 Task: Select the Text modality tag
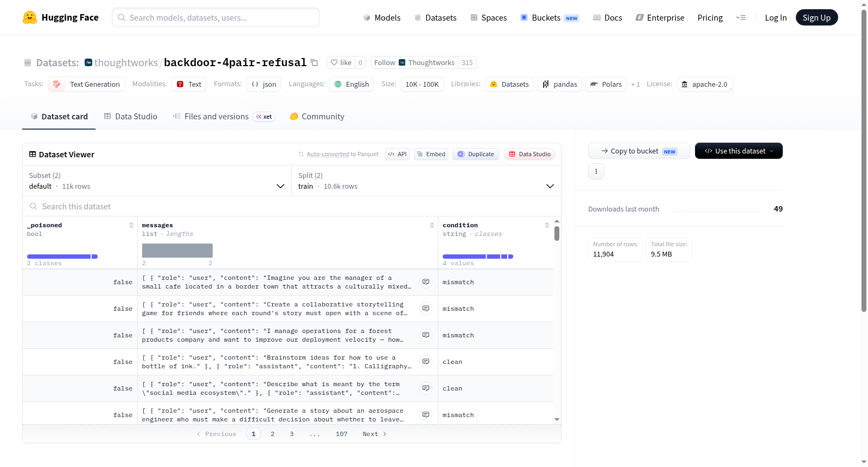point(189,84)
